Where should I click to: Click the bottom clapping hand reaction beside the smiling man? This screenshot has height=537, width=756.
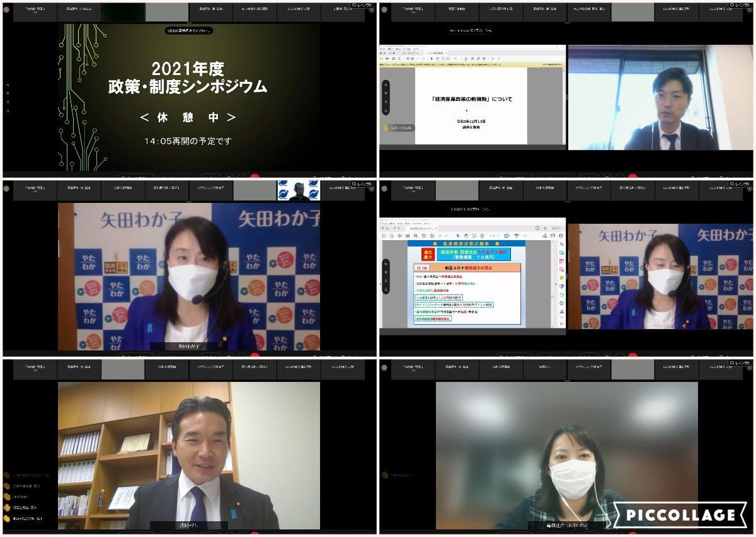point(7,518)
